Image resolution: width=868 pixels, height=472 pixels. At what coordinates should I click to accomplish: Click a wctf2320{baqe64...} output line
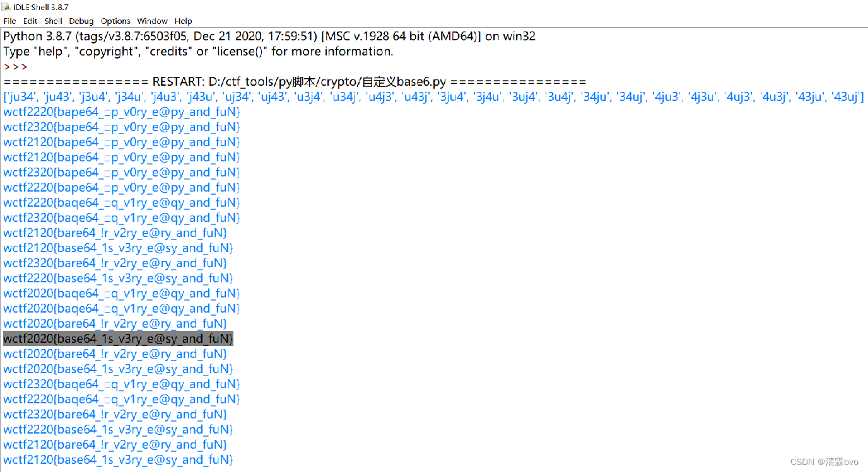point(121,217)
